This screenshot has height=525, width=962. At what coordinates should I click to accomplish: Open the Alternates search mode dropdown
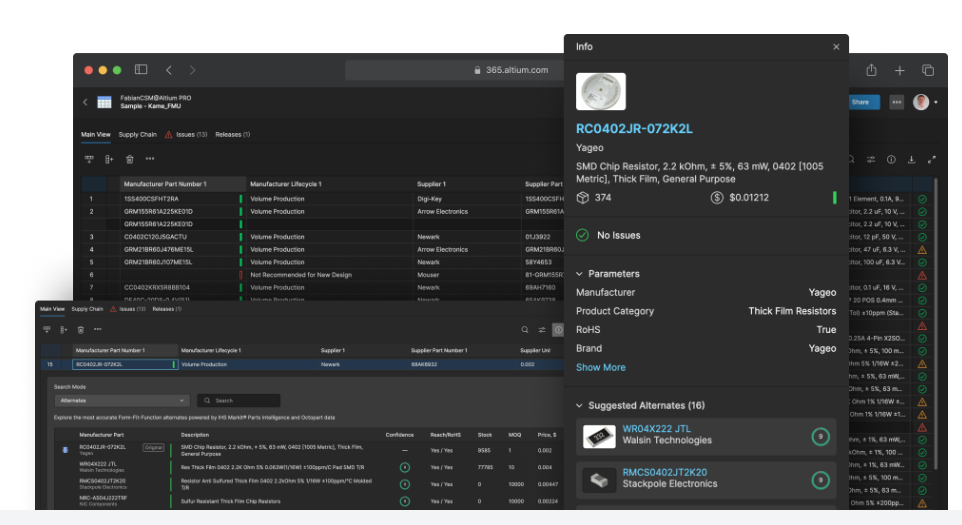(x=120, y=400)
